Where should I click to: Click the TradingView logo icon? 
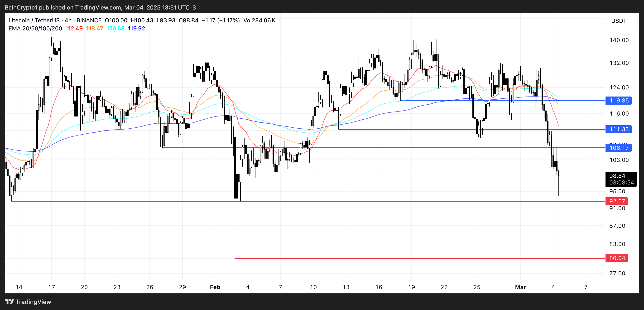9,301
